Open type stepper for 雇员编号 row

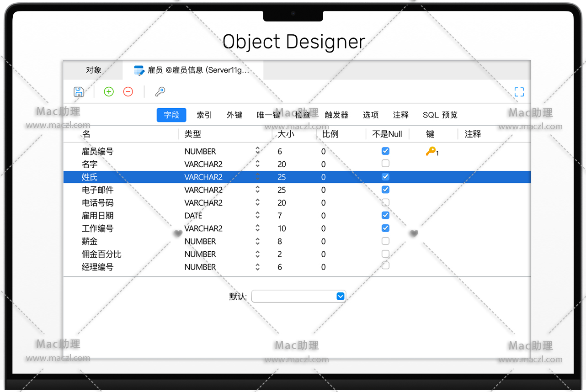[257, 151]
